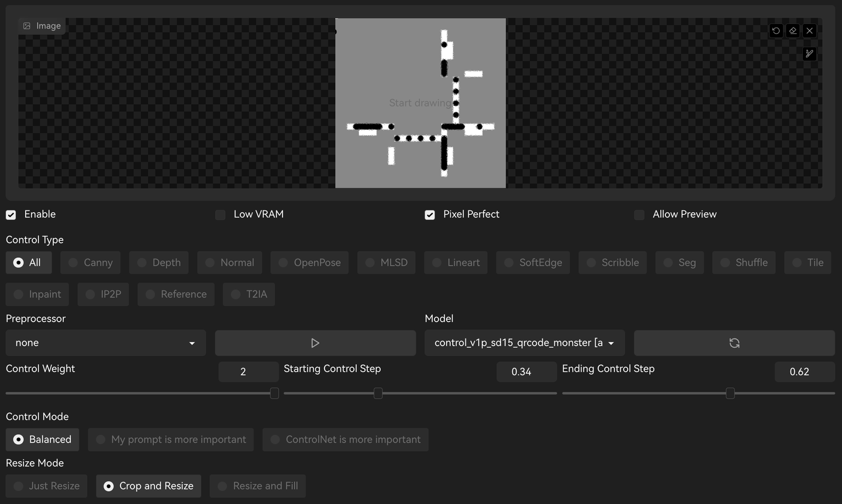
Task: Disable the Enable checkbox
Action: tap(11, 215)
